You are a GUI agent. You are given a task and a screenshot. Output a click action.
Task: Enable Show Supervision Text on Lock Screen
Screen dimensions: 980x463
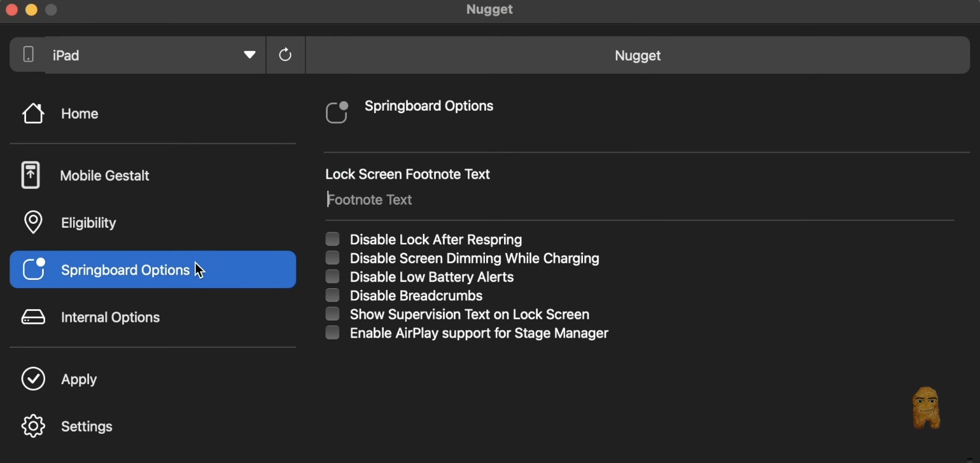[x=332, y=314]
